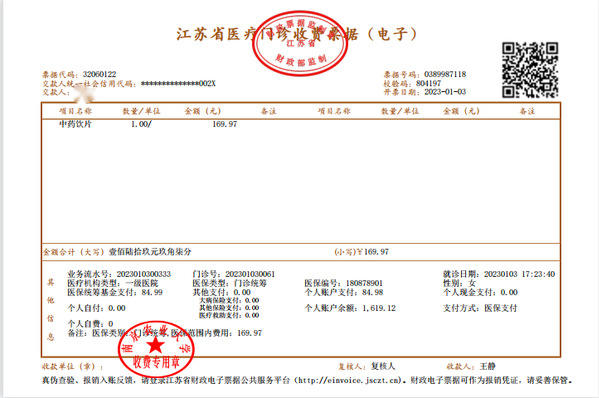Click the item amount 169.97 in the table
Screen dimensions: 599x398
pos(225,124)
